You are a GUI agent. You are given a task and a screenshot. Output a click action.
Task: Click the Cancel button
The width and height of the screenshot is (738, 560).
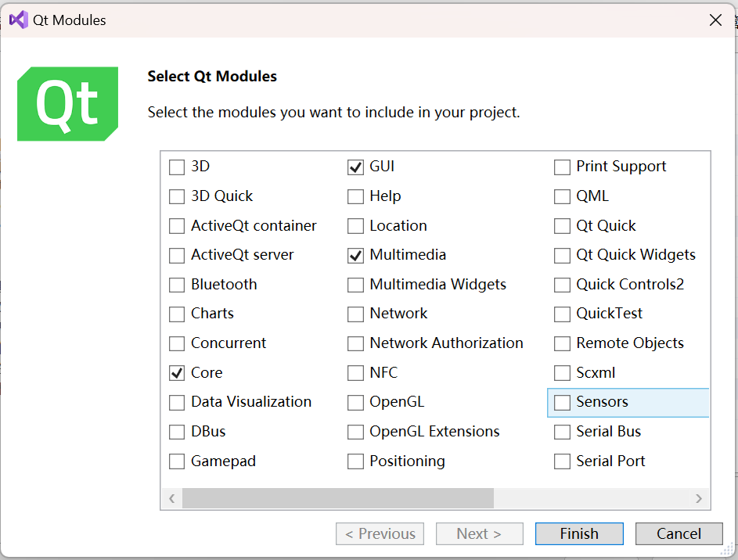[x=679, y=533]
